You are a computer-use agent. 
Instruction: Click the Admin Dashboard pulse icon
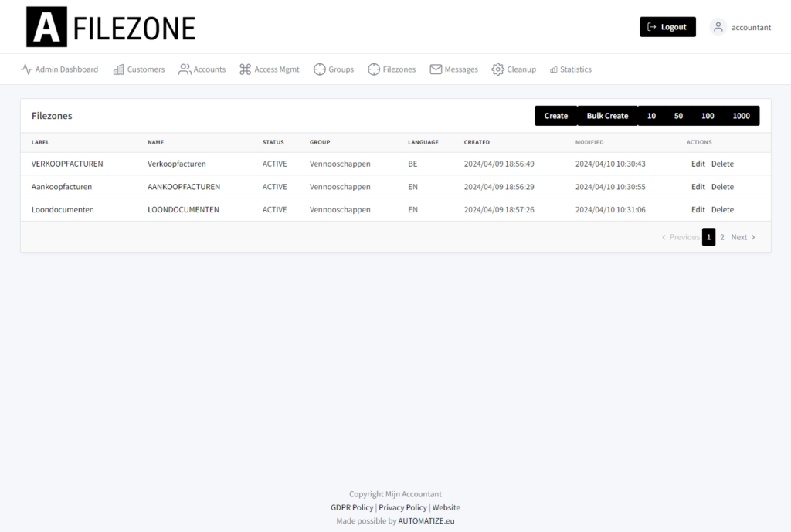pos(26,69)
